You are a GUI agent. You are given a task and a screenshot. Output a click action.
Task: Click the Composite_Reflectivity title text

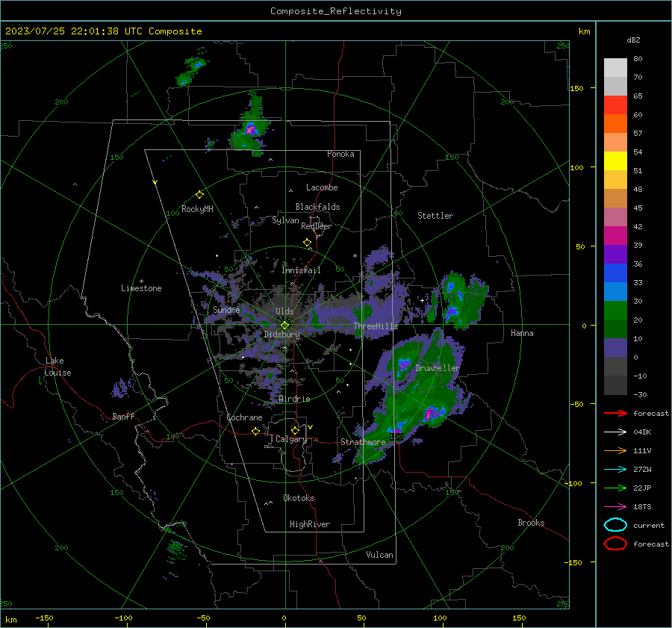(x=336, y=11)
